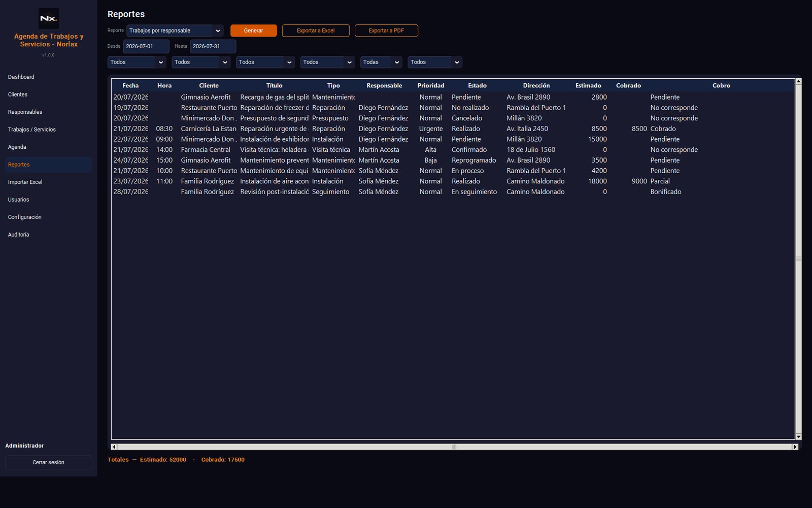Click the Urgente priority cell
Screen dimensions: 812x508
[431, 129]
